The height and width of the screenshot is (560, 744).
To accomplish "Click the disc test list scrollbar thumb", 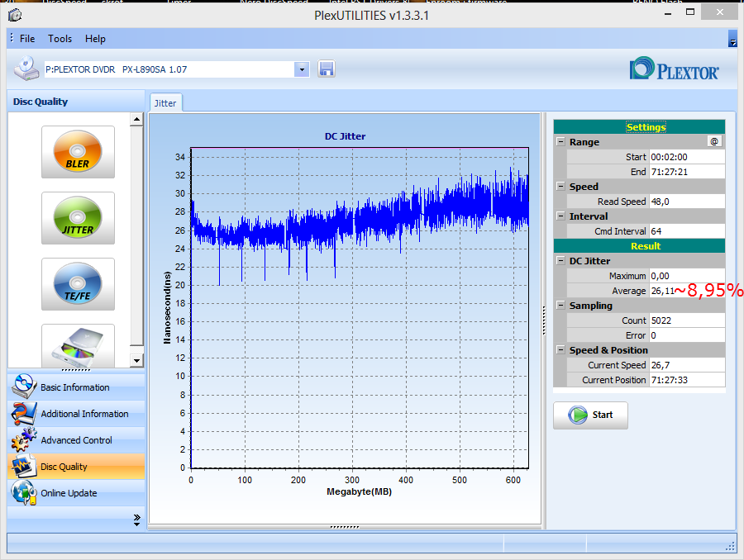I will [136, 235].
